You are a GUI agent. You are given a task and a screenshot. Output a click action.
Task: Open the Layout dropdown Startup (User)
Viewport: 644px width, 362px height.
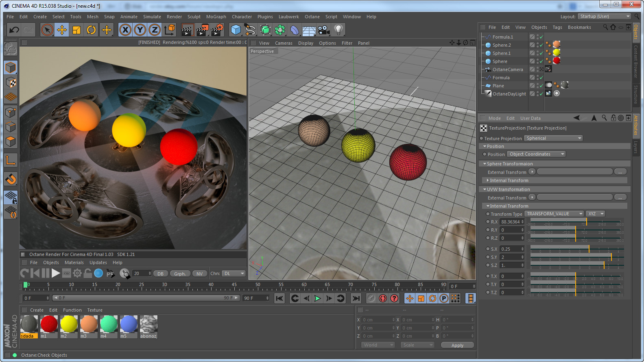[x=605, y=16]
